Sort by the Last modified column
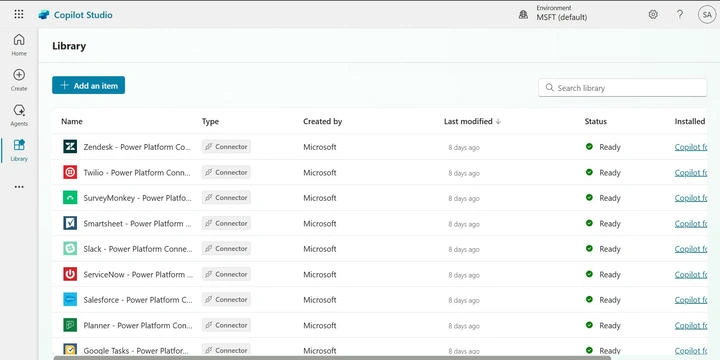Viewport: 720px width, 360px height. click(x=472, y=121)
